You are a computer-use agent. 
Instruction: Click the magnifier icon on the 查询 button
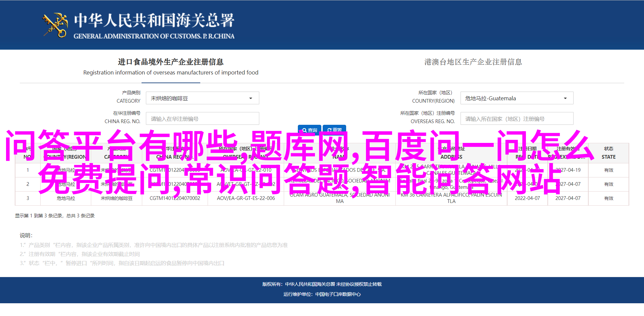tap(304, 130)
